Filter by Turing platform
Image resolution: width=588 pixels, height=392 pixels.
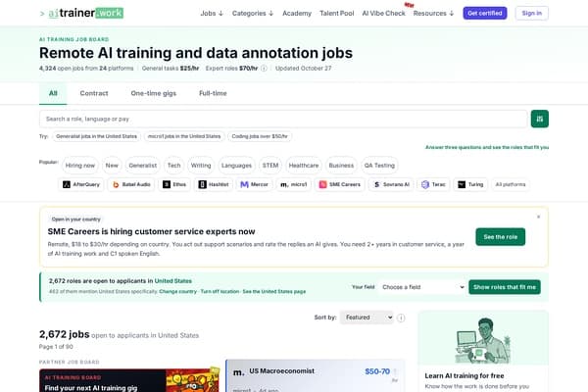(470, 184)
